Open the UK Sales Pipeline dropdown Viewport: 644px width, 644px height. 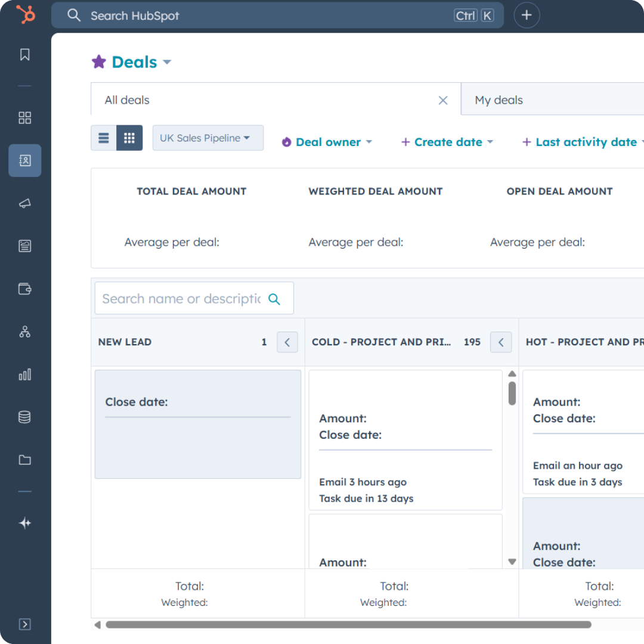208,138
